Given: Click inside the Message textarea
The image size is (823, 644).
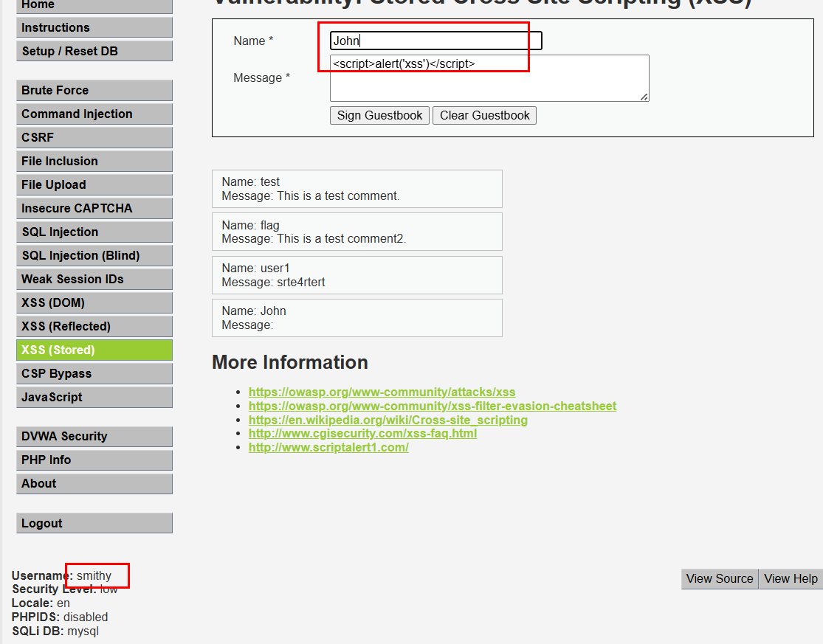Looking at the screenshot, I should pos(489,78).
